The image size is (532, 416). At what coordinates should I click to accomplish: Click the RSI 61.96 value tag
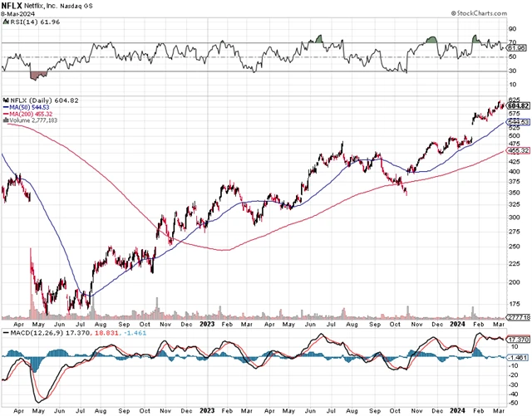tap(517, 48)
